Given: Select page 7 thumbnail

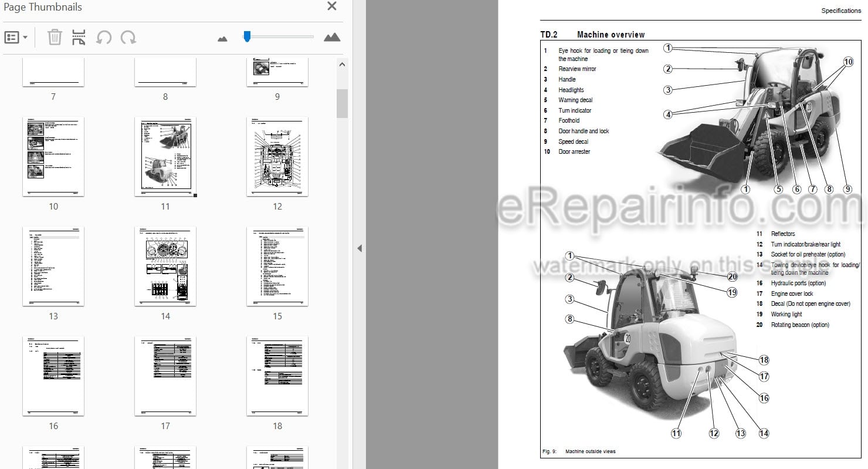Looking at the screenshot, I should coord(53,72).
